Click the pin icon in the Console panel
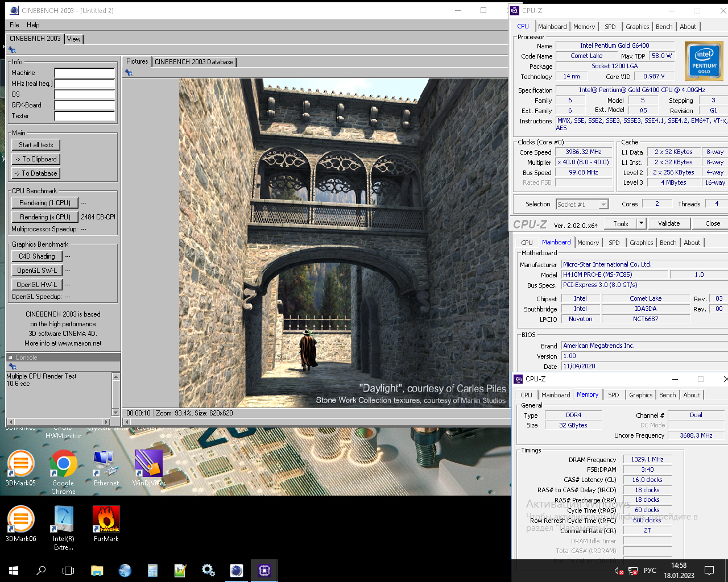 coord(12,366)
